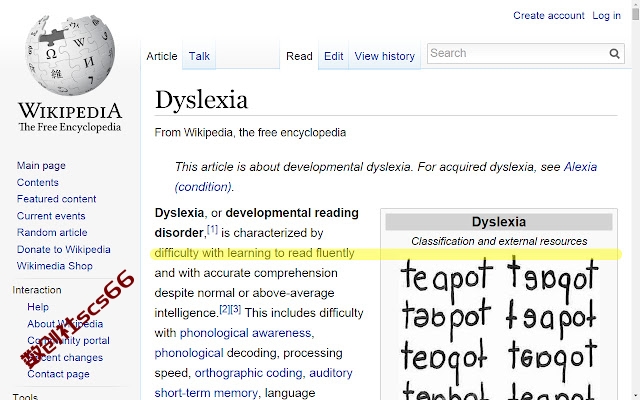This screenshot has height=400, width=640.
Task: Click the phonological awareness link
Action: (245, 333)
